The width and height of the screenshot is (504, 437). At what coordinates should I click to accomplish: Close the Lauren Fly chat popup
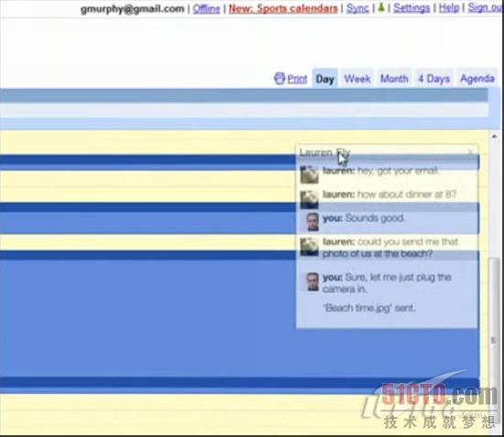(470, 151)
